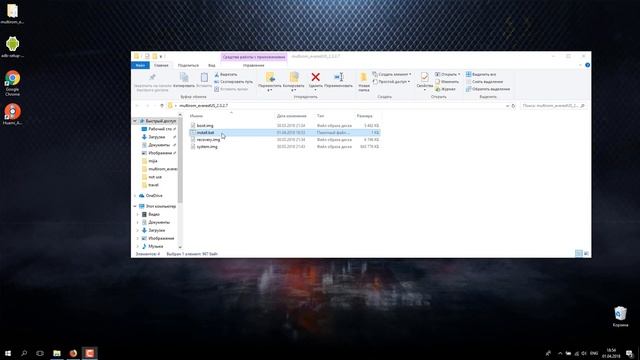Viewport: 640px width, 360px height.
Task: Click the Refresh icon next to address bar
Action: pos(513,106)
